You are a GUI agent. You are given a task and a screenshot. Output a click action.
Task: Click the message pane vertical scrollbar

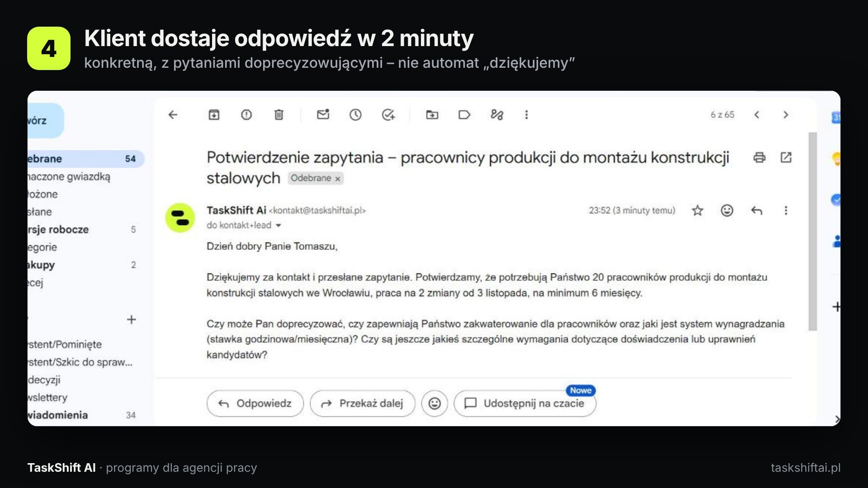point(813,231)
